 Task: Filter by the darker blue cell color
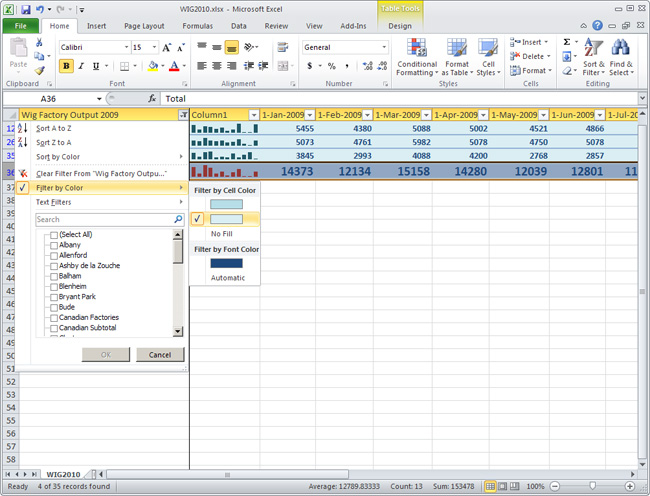(x=226, y=204)
